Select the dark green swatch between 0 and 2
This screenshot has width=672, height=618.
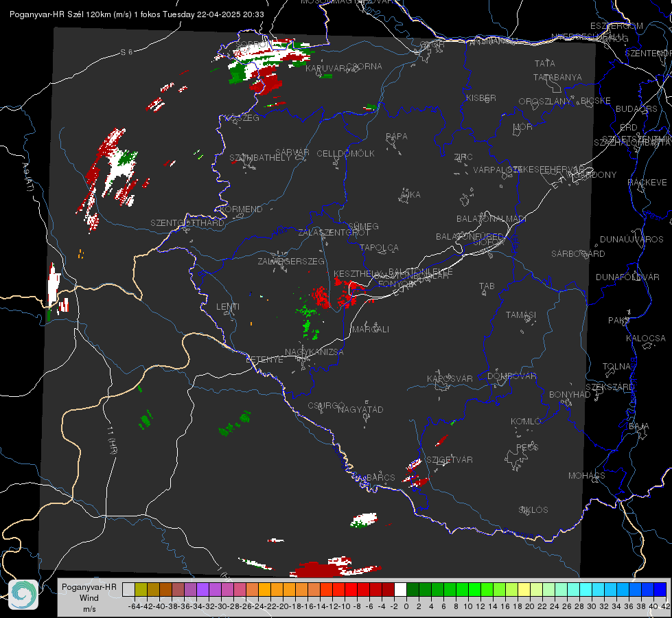point(413,589)
